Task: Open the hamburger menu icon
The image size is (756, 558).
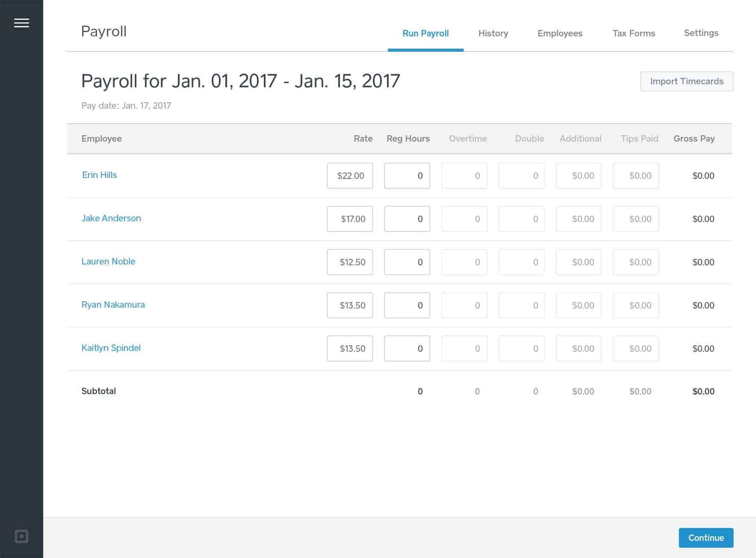Action: (x=21, y=23)
